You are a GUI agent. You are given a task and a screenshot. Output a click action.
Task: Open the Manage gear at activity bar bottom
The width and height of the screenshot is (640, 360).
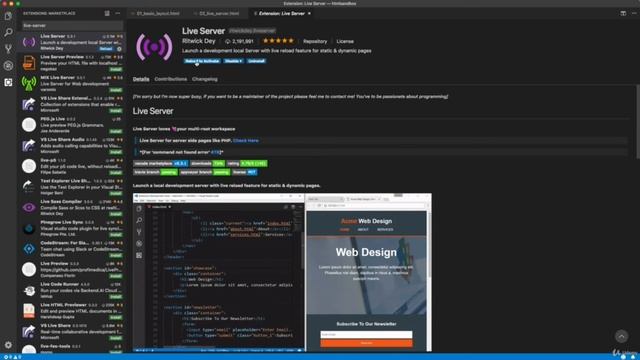8,345
